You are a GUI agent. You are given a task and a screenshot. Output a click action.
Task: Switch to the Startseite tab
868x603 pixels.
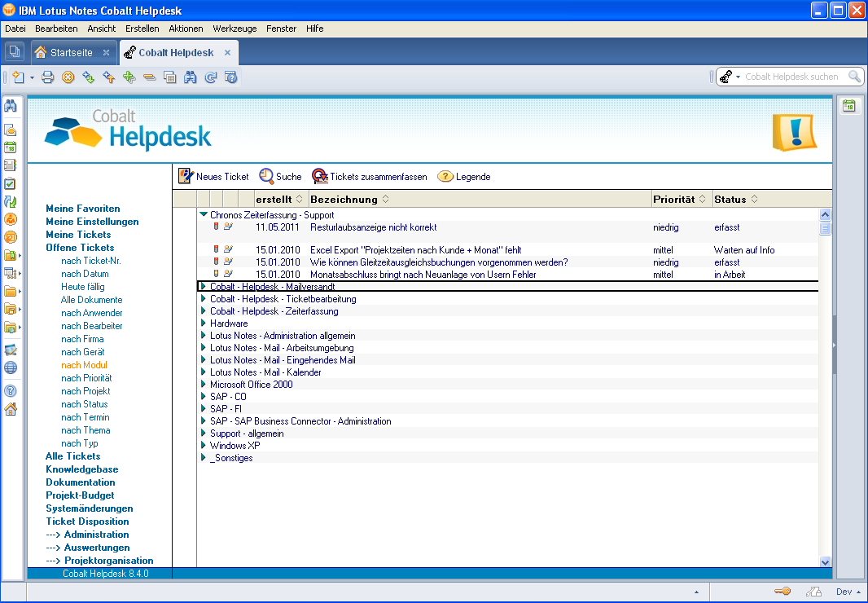71,53
